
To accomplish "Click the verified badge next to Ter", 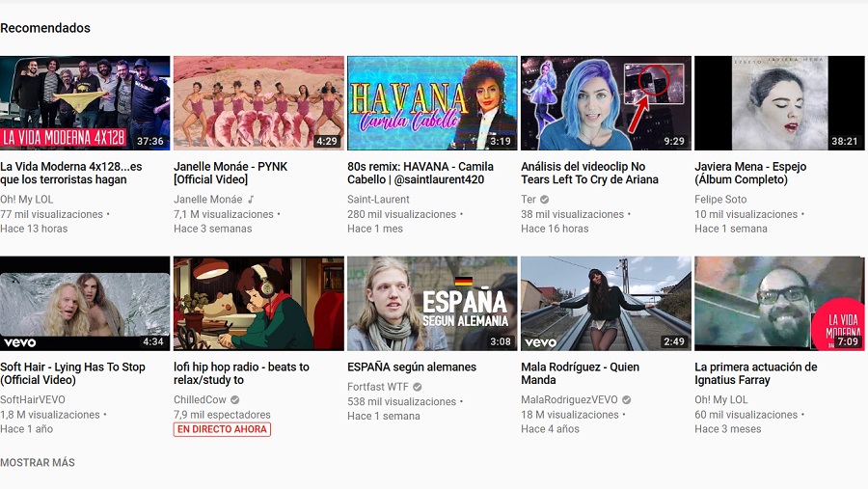I will point(545,200).
